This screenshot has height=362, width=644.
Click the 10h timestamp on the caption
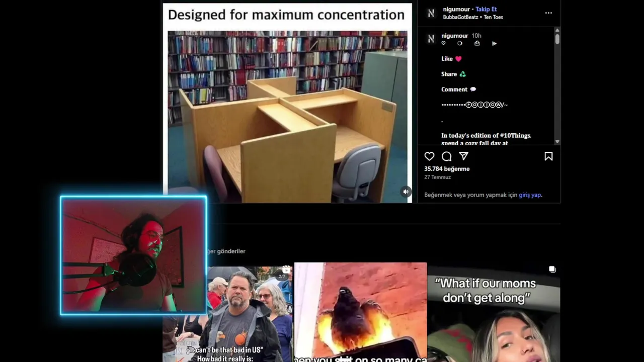coord(476,36)
